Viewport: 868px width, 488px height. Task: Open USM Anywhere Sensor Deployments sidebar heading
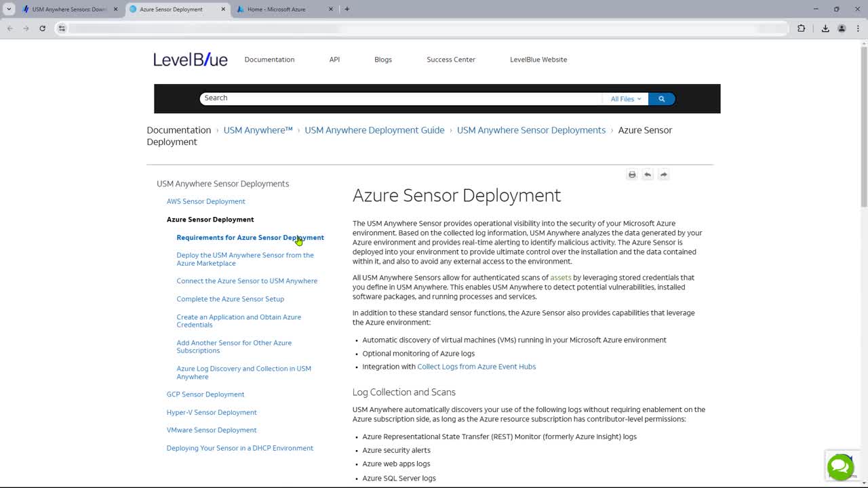tap(222, 184)
